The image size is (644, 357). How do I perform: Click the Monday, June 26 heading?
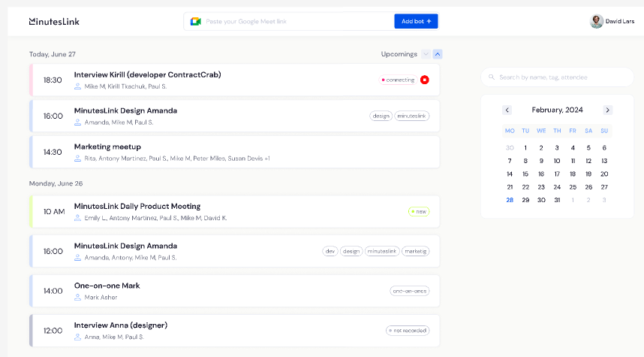(x=56, y=183)
